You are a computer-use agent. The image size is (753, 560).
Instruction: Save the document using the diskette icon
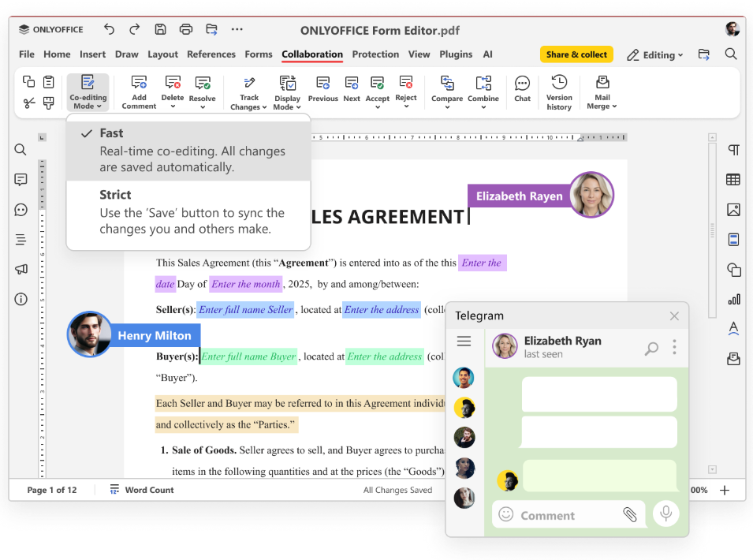click(160, 29)
